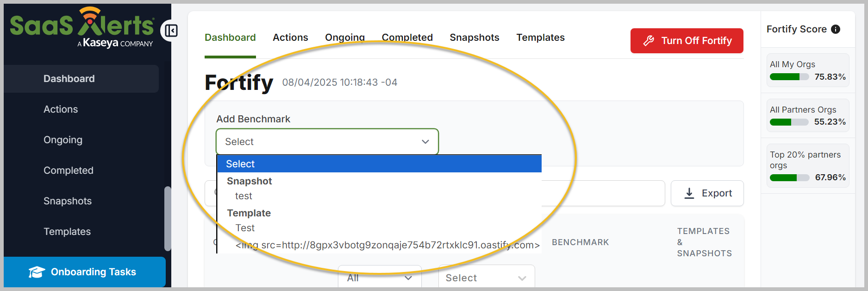This screenshot has width=868, height=291.
Task: Expand the All filter dropdown
Action: (380, 278)
